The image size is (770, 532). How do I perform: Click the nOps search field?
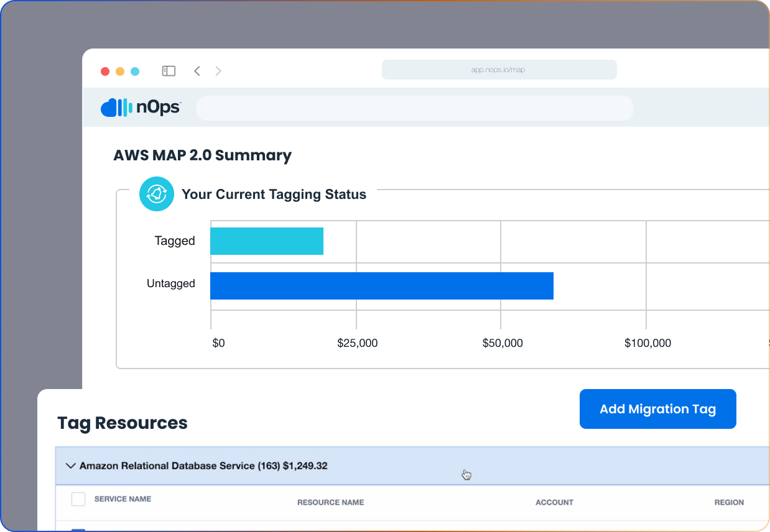[414, 108]
